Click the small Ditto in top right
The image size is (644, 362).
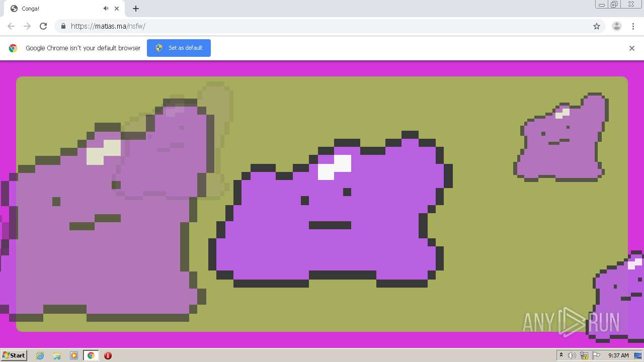coord(561,137)
